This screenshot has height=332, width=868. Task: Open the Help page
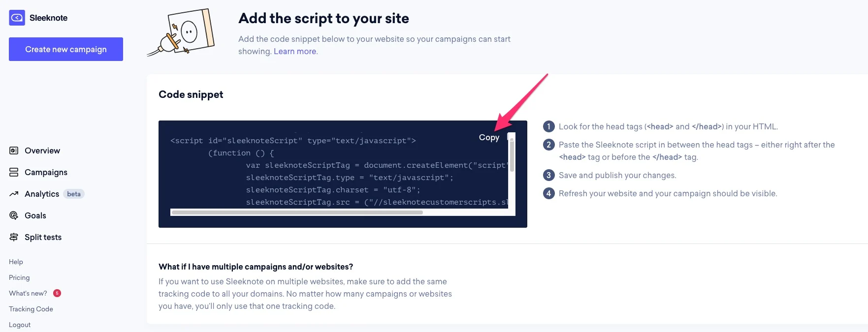click(x=16, y=262)
